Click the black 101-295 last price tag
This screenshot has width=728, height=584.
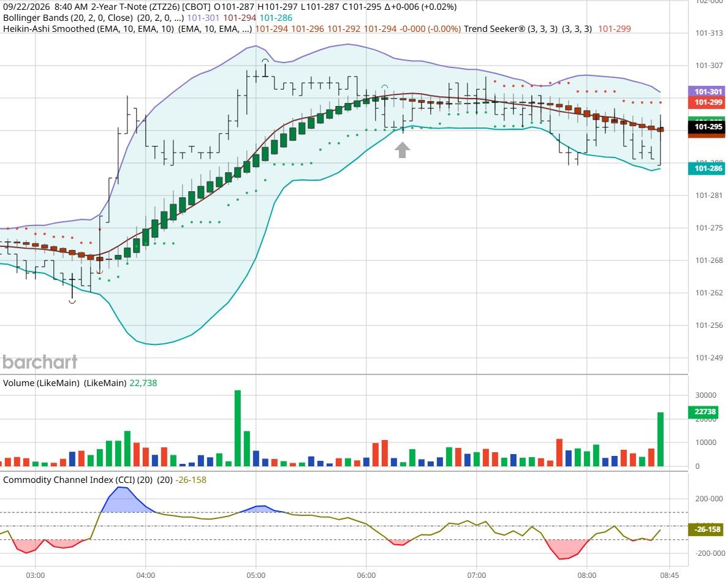coord(706,127)
